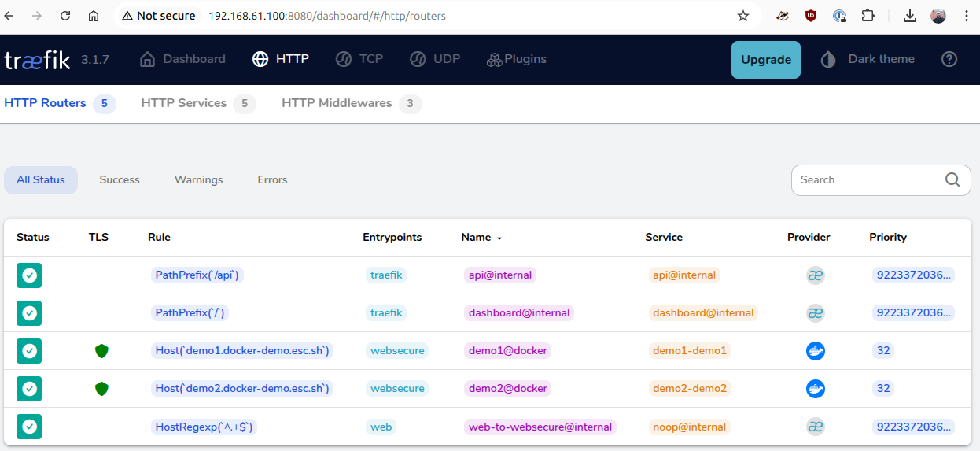This screenshot has height=451, width=980.
Task: Open the browser extensions puzzle icon
Action: pos(868,16)
